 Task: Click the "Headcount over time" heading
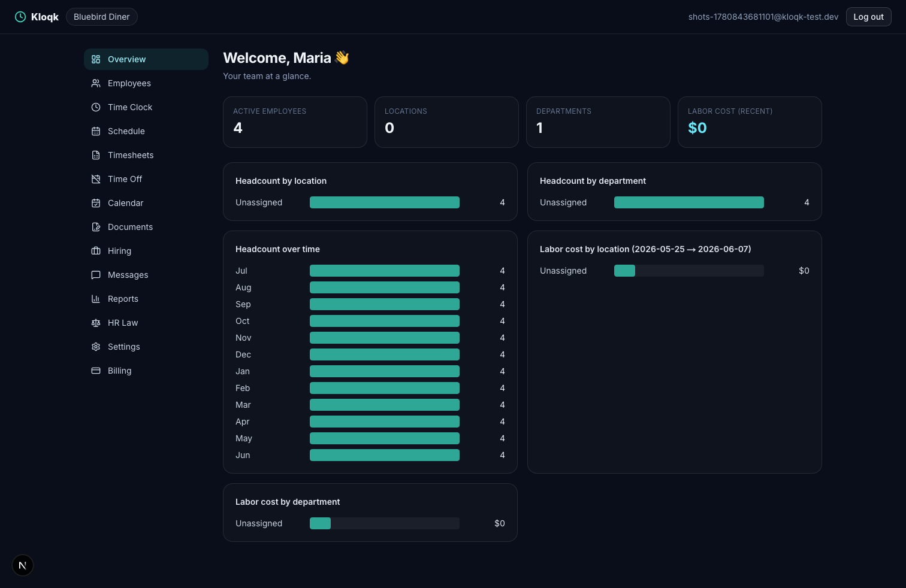point(277,249)
